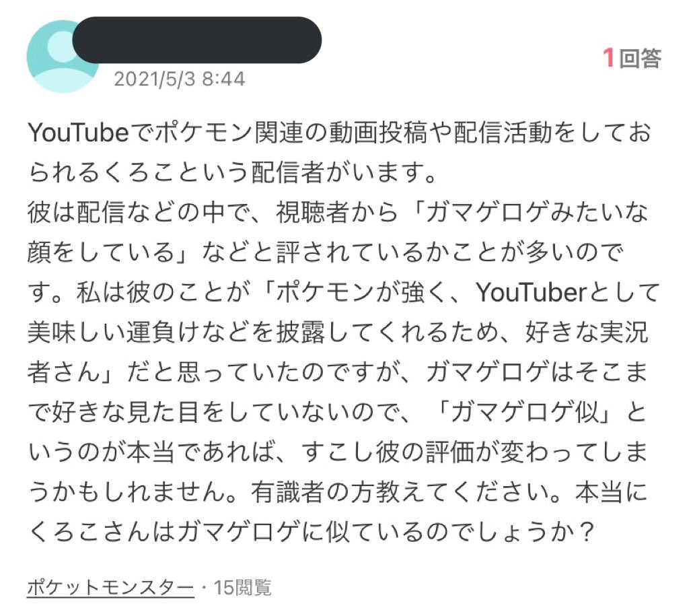Click the phrase 視聴者から in the question
This screenshot has height=616, width=689.
click(x=336, y=212)
